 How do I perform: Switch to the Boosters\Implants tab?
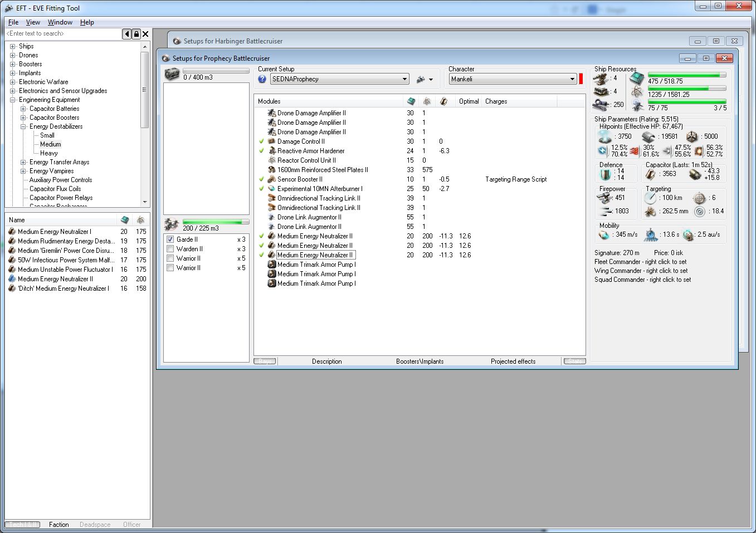click(420, 361)
